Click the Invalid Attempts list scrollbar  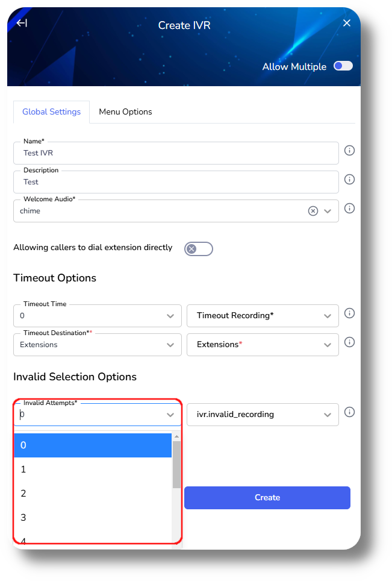pyautogui.click(x=176, y=464)
